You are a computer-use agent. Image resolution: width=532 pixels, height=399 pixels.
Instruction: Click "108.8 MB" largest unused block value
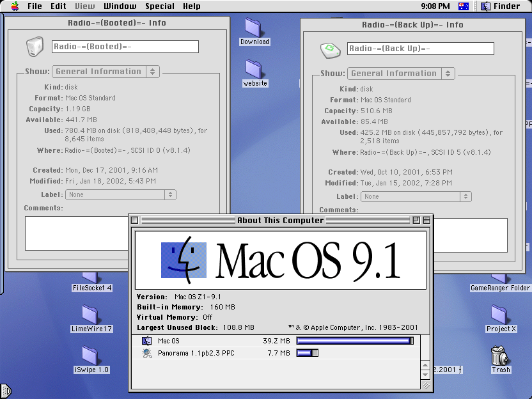tap(239, 328)
